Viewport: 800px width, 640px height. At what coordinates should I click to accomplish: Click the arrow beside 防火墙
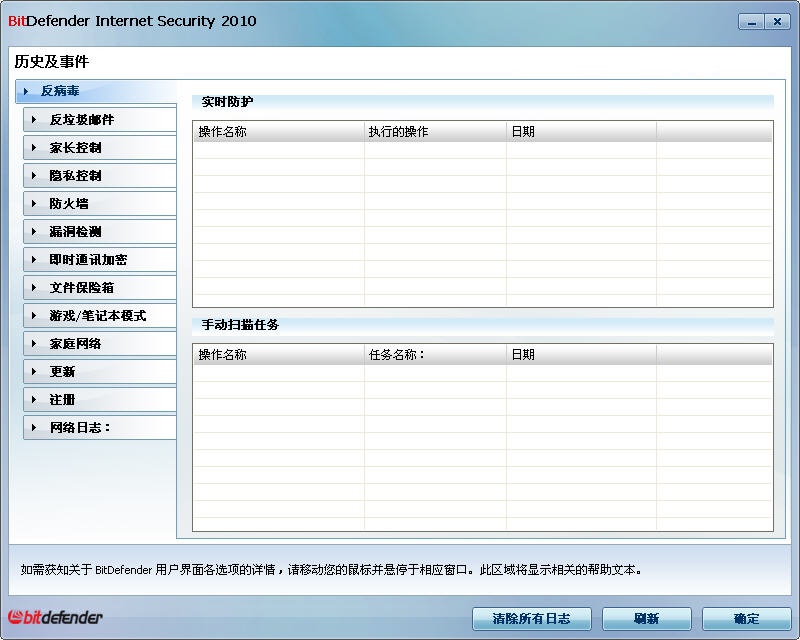(x=34, y=204)
